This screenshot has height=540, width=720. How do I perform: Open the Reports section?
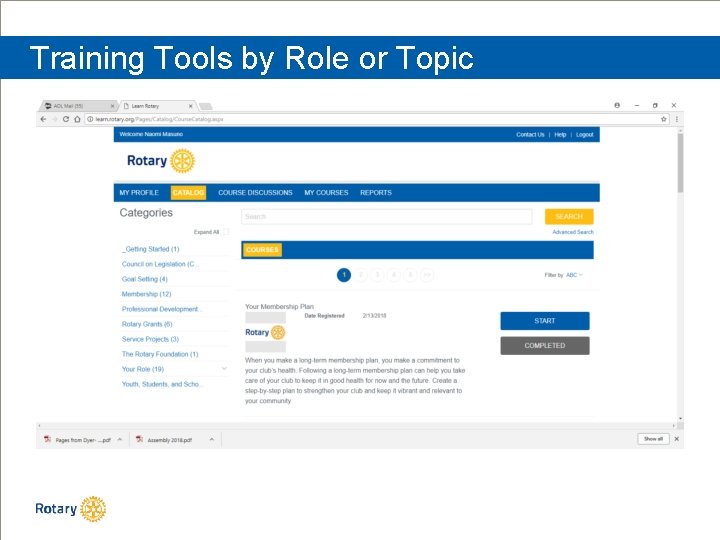point(376,192)
